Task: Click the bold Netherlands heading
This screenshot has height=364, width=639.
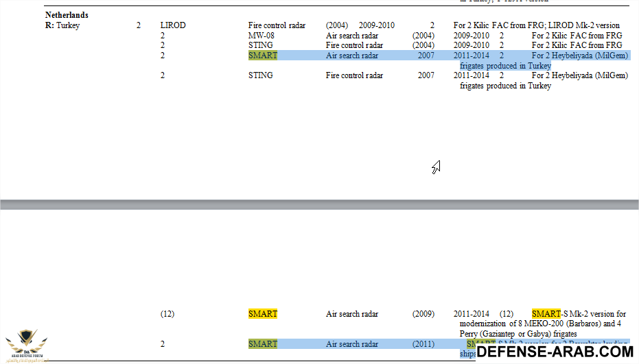Action: [x=67, y=15]
